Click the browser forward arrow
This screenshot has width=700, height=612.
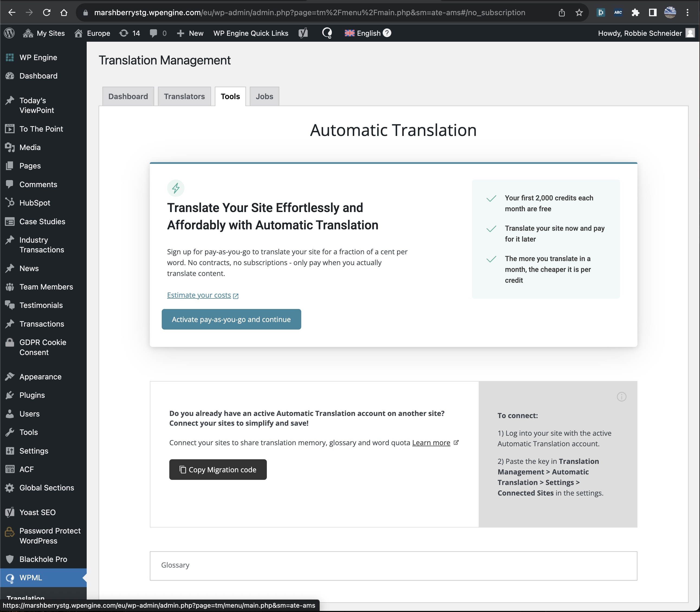pyautogui.click(x=29, y=13)
